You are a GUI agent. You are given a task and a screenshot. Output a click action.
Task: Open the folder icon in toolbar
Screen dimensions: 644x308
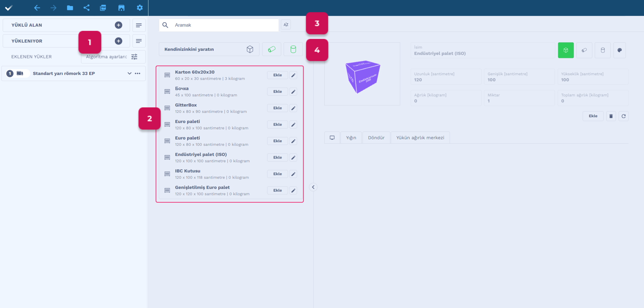click(x=70, y=8)
